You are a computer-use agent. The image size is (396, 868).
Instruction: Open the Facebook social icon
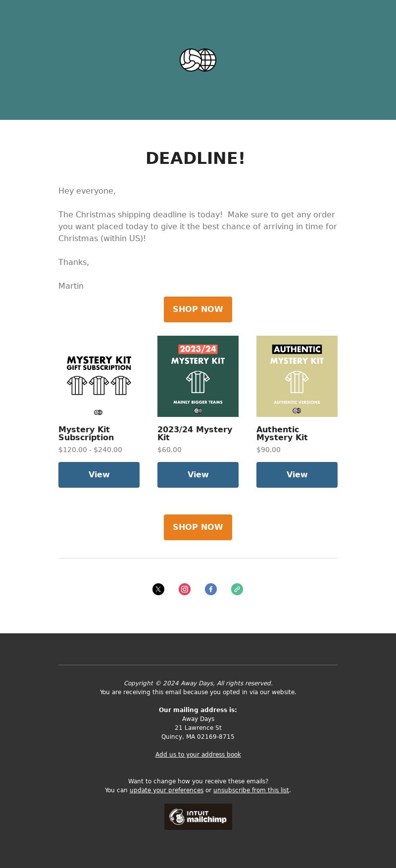[x=211, y=589]
